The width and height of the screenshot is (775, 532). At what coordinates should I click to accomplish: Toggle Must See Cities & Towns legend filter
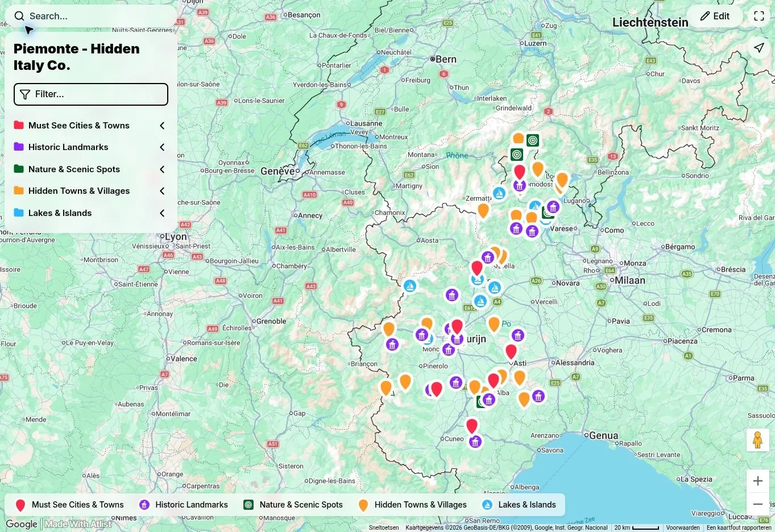click(69, 505)
